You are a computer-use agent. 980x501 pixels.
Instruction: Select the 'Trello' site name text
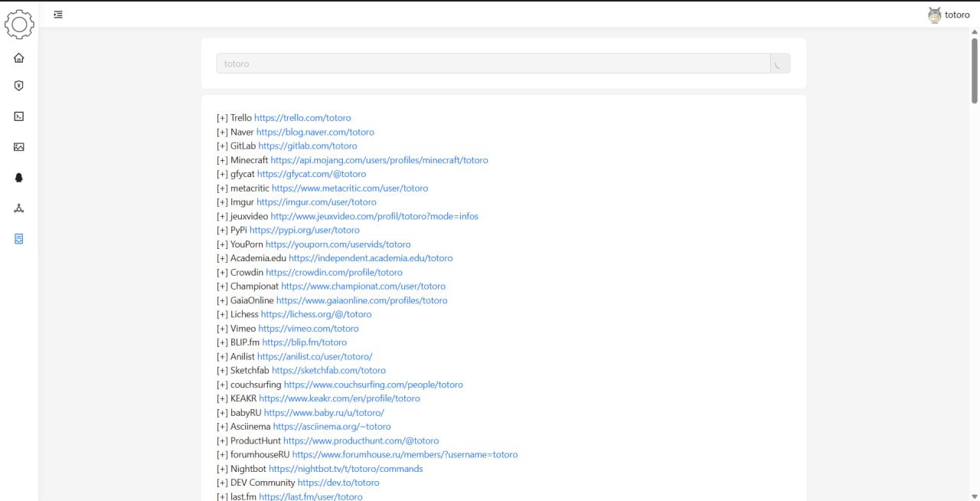[241, 118]
